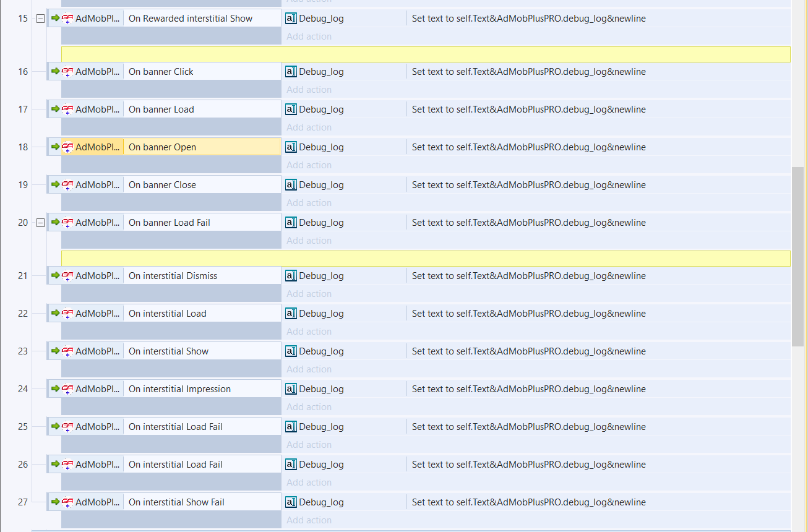
Task: Click AdMobPlus icon in On interstitial Dismiss event
Action: coord(67,276)
